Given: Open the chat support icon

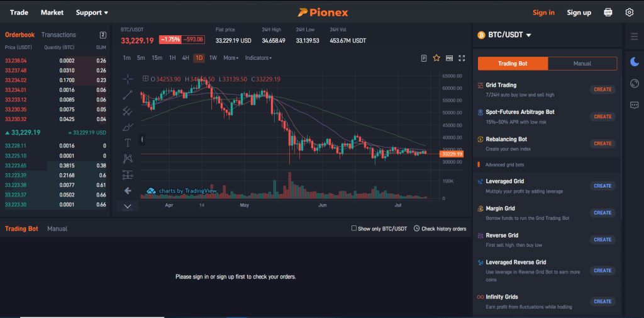Looking at the screenshot, I should [634, 105].
